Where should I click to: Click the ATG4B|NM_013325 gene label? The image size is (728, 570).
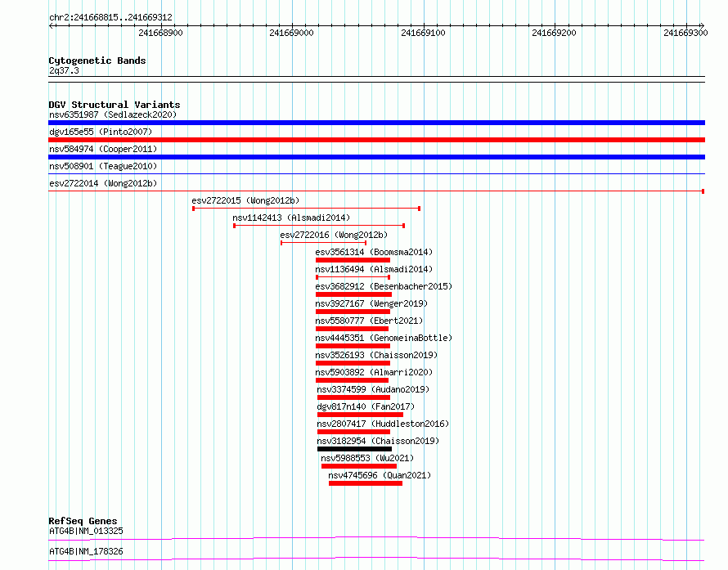coord(86,531)
